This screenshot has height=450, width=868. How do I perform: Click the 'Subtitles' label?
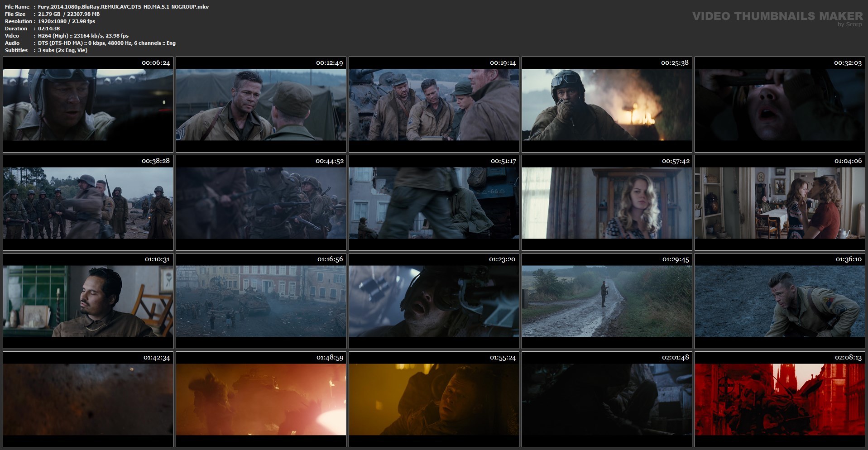[16, 50]
